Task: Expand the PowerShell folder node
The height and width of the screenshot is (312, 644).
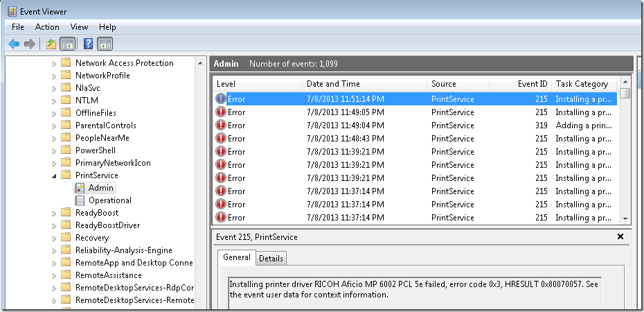Action: point(54,150)
